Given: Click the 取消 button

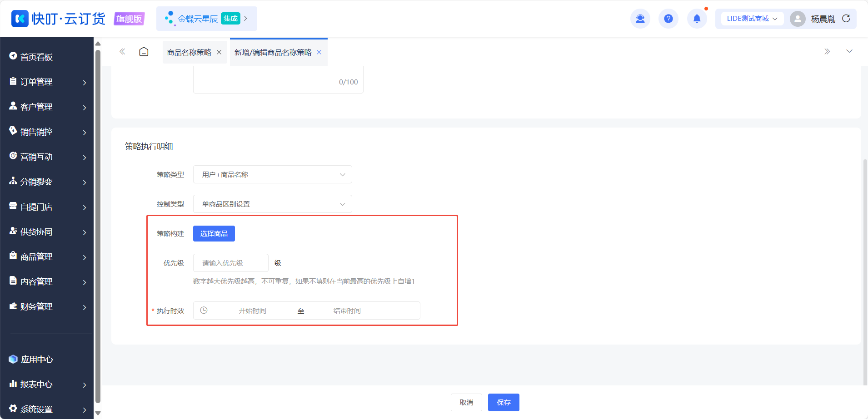Looking at the screenshot, I should tap(466, 402).
